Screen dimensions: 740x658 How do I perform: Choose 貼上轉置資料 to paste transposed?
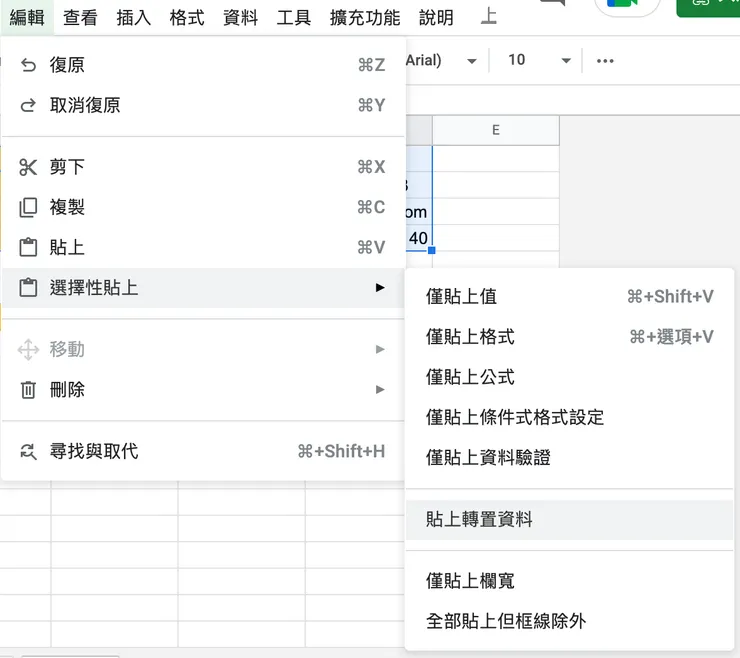[570, 520]
